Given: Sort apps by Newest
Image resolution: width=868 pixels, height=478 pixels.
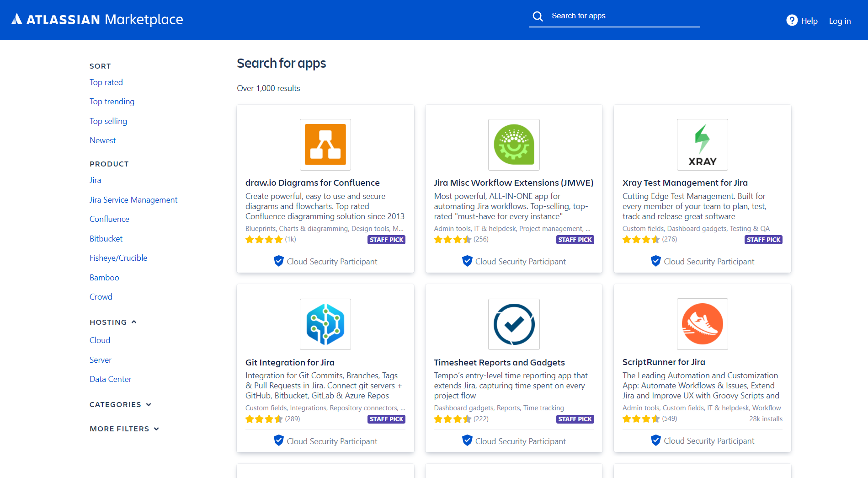Looking at the screenshot, I should pos(102,140).
